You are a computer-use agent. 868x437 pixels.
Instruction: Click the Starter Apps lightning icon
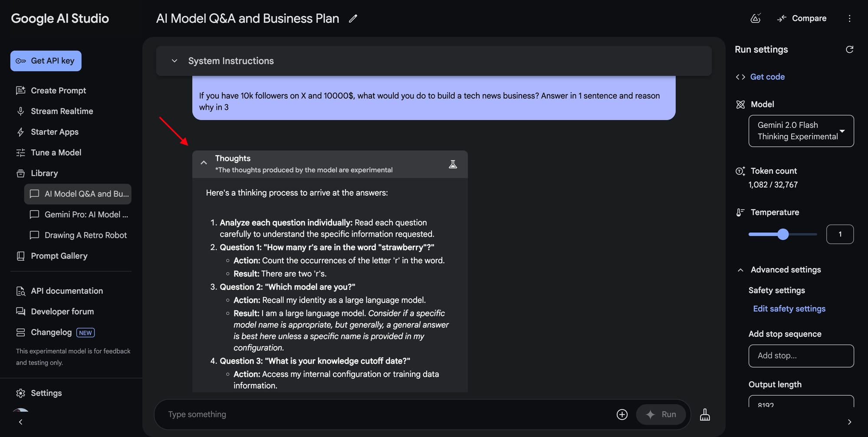click(x=20, y=132)
